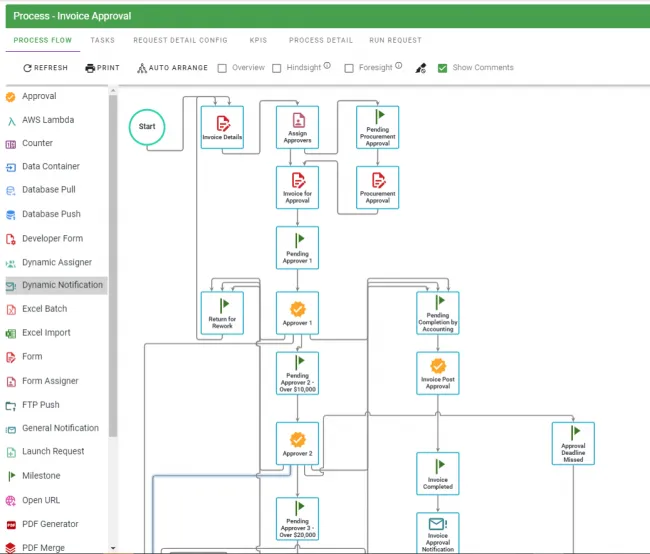Select the Database Pull icon
This screenshot has height=554, width=650.
pyautogui.click(x=11, y=190)
